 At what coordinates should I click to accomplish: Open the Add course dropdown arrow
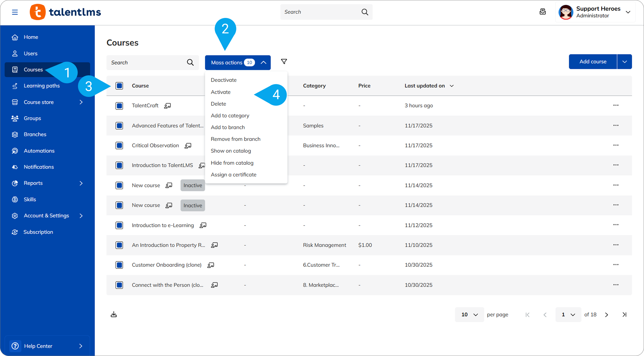click(624, 62)
